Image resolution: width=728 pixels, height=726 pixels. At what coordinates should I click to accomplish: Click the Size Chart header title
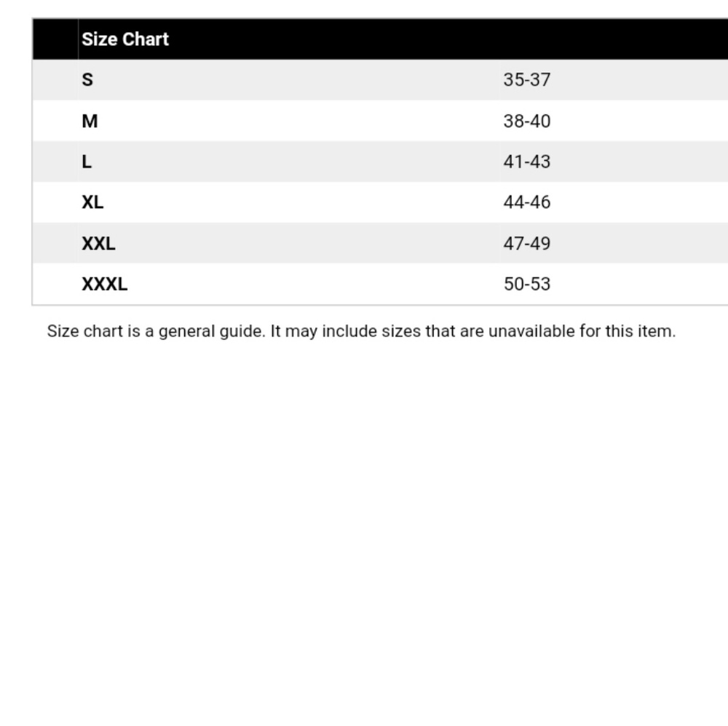(125, 39)
